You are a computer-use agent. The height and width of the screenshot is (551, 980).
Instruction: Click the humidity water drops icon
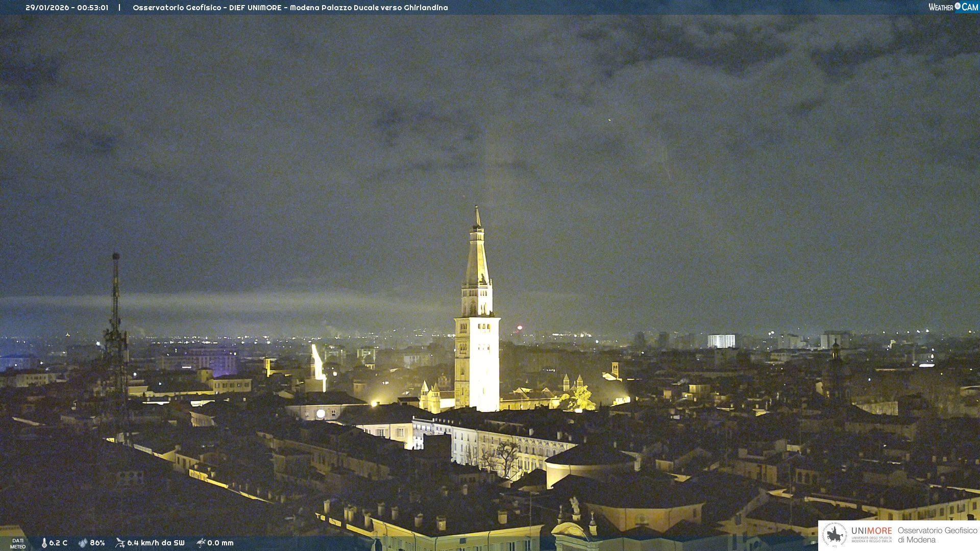click(x=83, y=543)
